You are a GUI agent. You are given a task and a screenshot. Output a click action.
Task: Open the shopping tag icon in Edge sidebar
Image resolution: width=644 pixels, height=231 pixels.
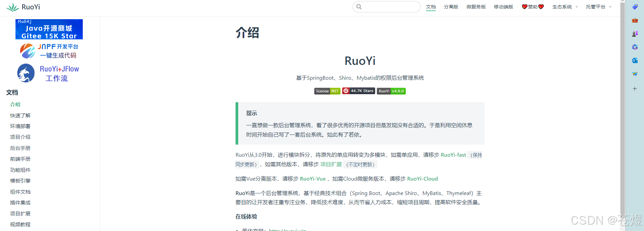[x=635, y=7]
